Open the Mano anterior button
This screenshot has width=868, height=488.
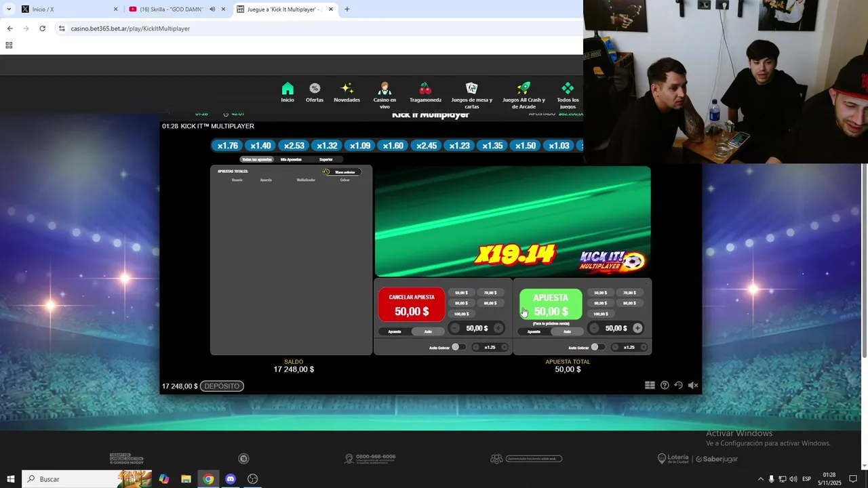click(342, 172)
